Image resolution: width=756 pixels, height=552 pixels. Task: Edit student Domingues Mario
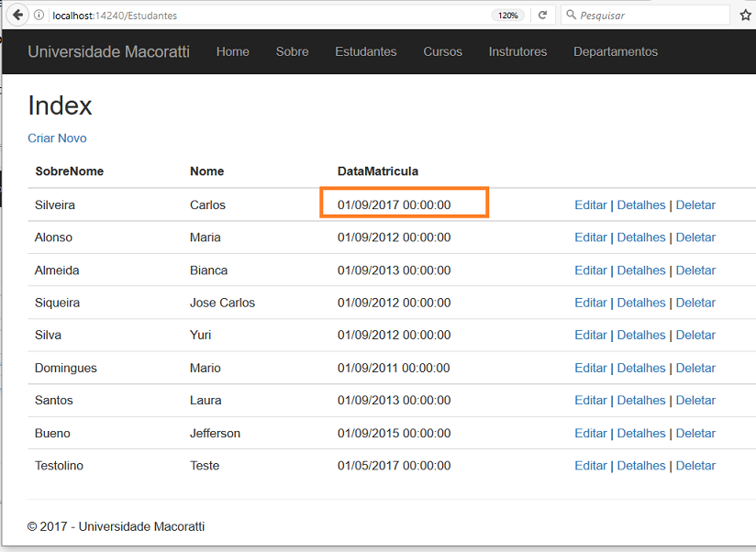click(591, 368)
